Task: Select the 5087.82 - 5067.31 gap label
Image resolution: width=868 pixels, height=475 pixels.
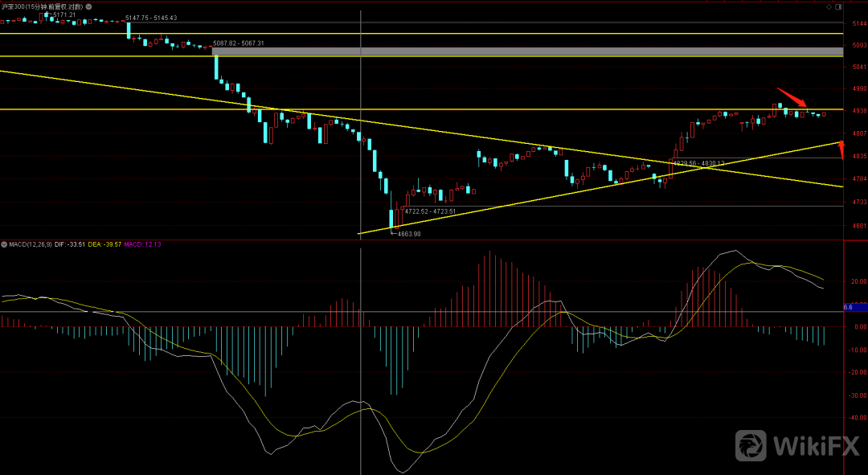Action: (238, 43)
